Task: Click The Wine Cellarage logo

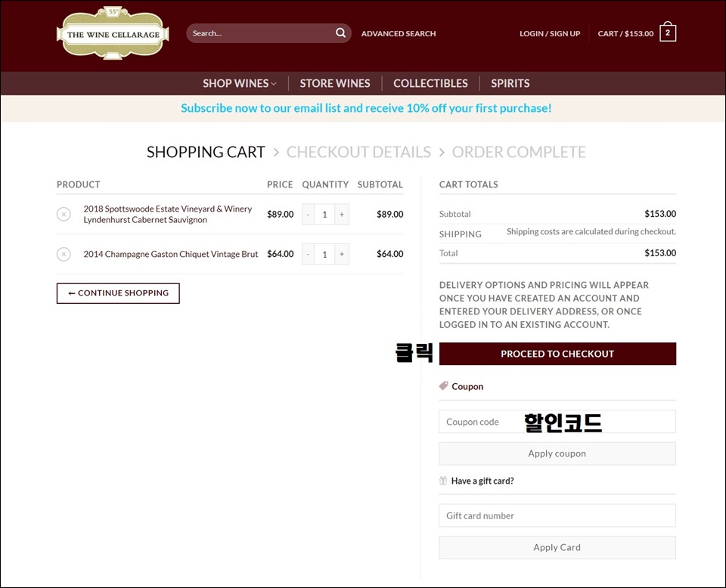Action: point(113,33)
